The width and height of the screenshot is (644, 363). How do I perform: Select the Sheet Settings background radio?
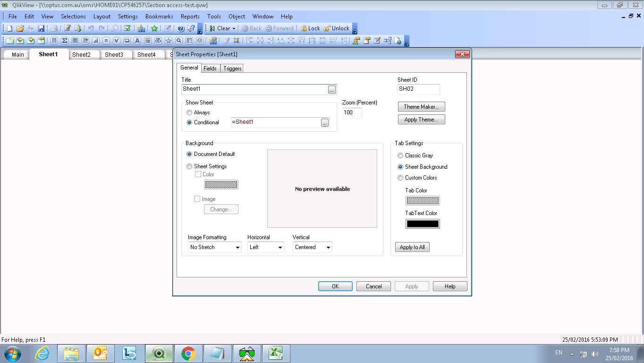pos(189,166)
